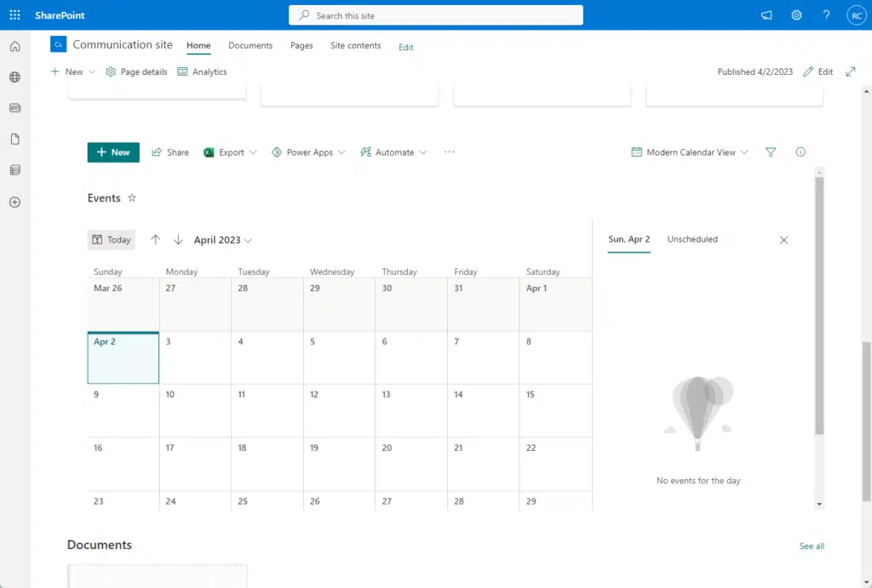Click the Wednesday column header
872x588 pixels.
pyautogui.click(x=332, y=271)
